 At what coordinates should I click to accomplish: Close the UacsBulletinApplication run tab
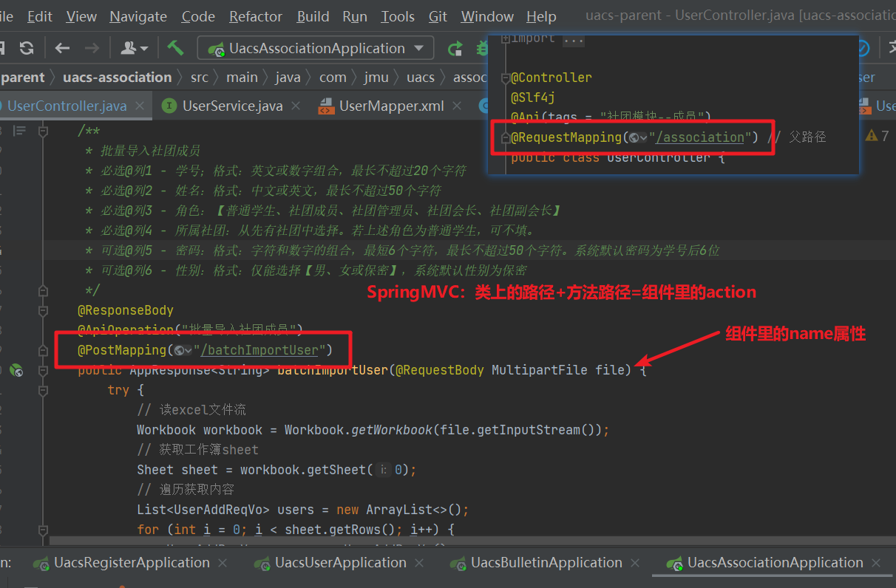coord(636,563)
